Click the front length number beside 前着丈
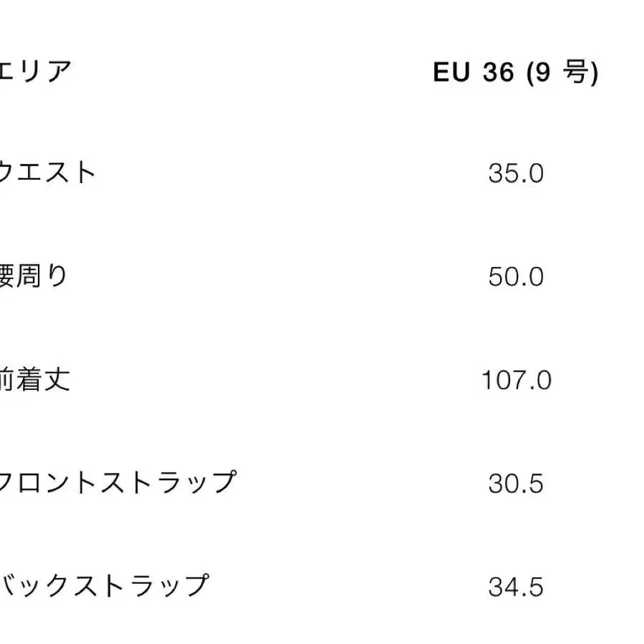 click(x=516, y=381)
